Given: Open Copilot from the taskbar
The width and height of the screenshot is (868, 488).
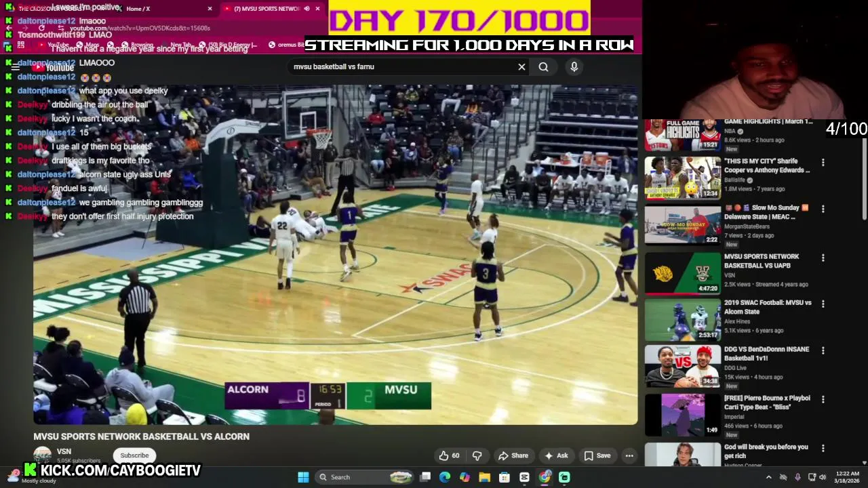Looking at the screenshot, I should click(465, 477).
